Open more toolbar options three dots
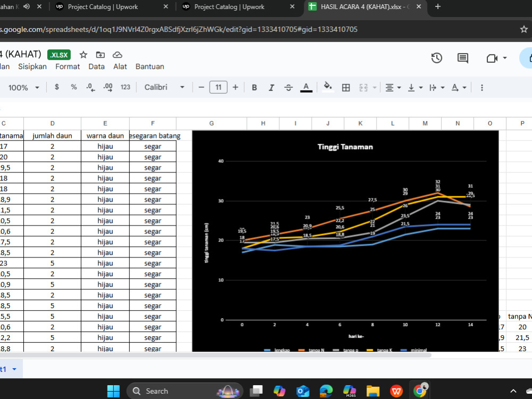The image size is (532, 399). coord(482,88)
